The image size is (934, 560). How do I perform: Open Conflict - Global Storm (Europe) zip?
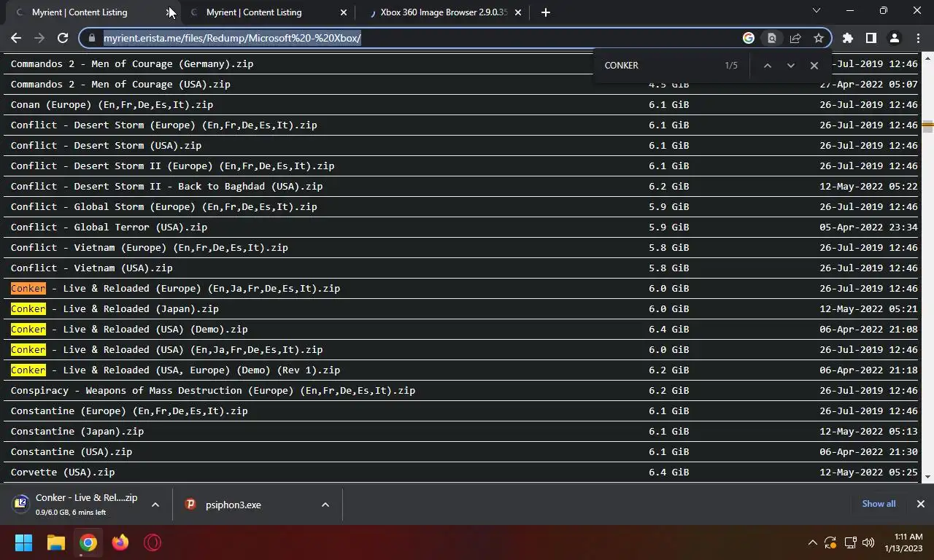(x=163, y=206)
